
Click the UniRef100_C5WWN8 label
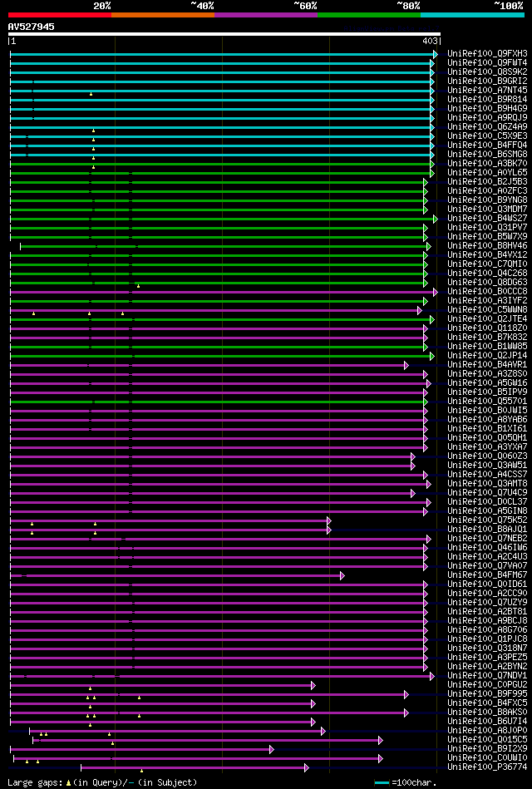point(487,310)
